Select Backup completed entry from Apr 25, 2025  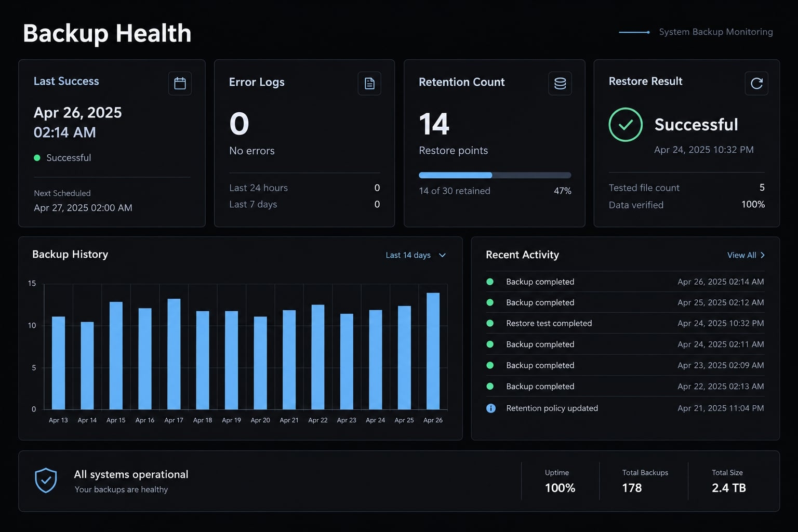click(625, 302)
